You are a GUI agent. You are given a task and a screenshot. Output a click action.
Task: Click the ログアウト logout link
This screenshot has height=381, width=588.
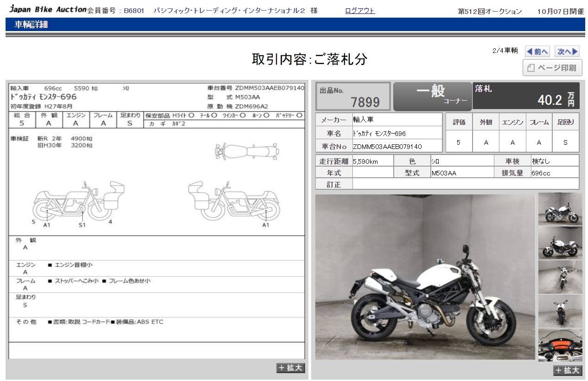[360, 11]
